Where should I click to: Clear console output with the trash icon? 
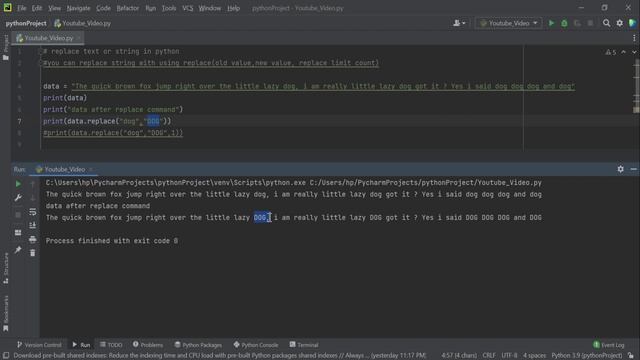click(x=33, y=253)
